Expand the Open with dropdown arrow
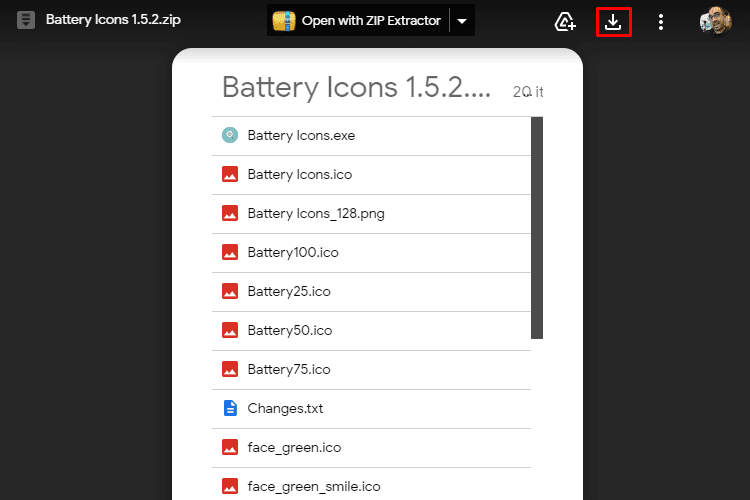 pyautogui.click(x=462, y=21)
